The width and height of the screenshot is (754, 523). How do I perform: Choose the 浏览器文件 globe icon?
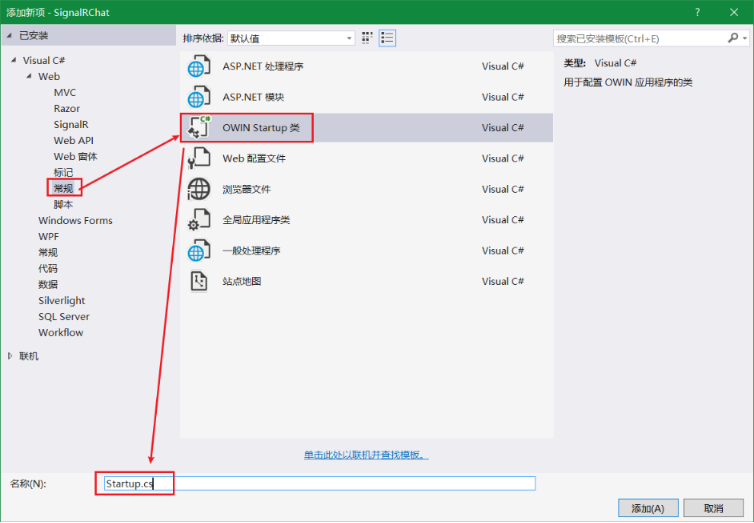[x=199, y=189]
